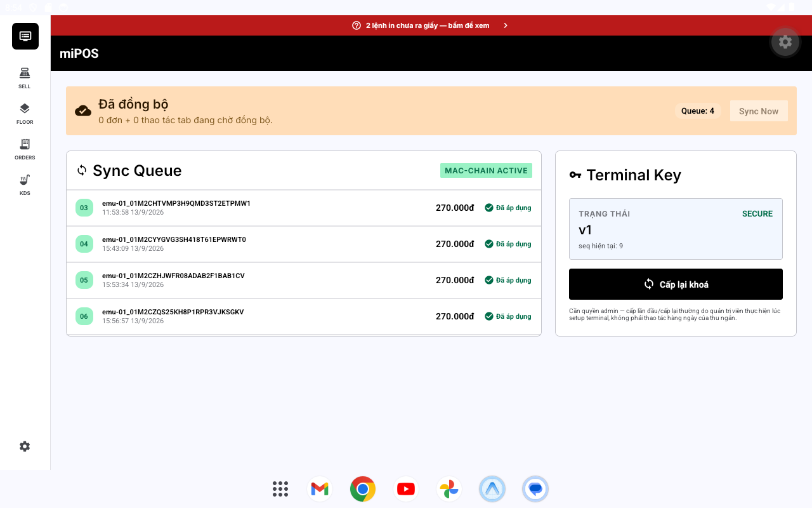Click the Queue: 4 badge
Image resolution: width=812 pixels, height=508 pixels.
click(698, 111)
